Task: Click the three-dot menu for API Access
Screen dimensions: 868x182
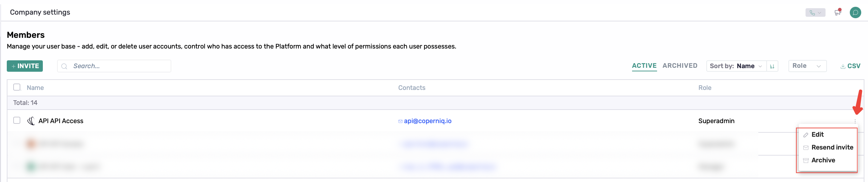Action: coord(855,121)
